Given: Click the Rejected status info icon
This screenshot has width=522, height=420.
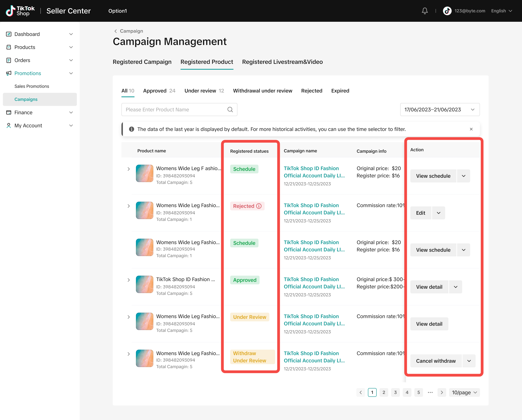Looking at the screenshot, I should [x=259, y=206].
